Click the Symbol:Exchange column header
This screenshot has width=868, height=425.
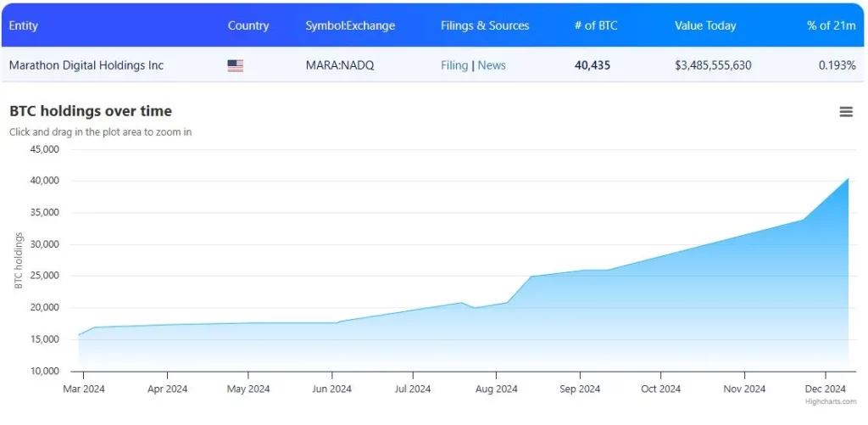(x=350, y=25)
